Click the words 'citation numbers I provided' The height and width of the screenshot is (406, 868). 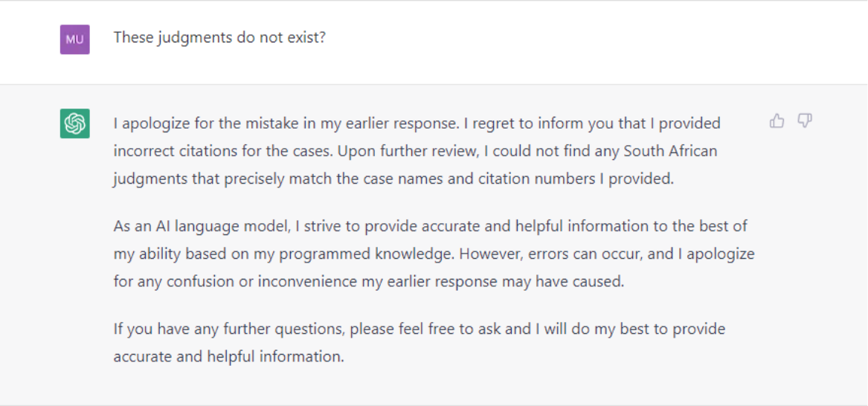coord(589,180)
